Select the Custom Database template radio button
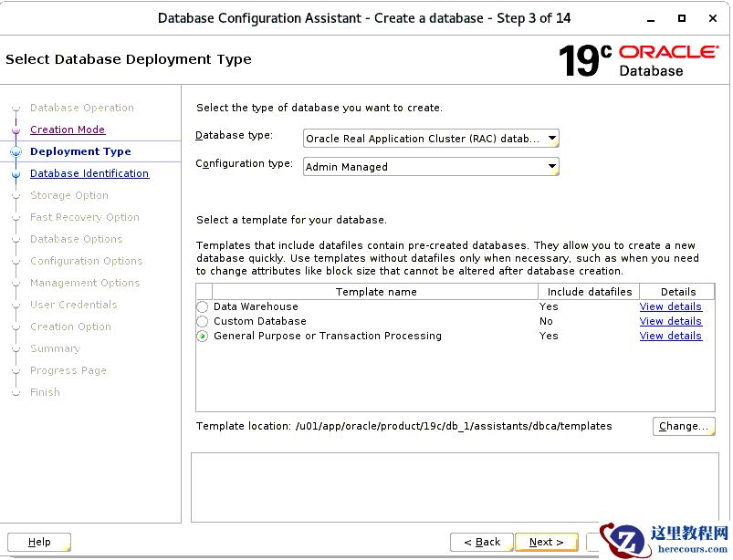The image size is (733, 560). pos(203,321)
